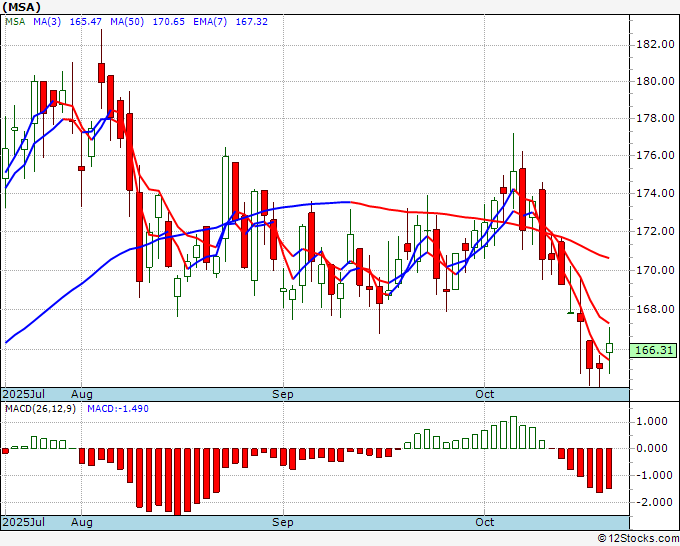Click the -2.000 MACD axis label
This screenshot has width=680, height=546.
pyautogui.click(x=655, y=502)
